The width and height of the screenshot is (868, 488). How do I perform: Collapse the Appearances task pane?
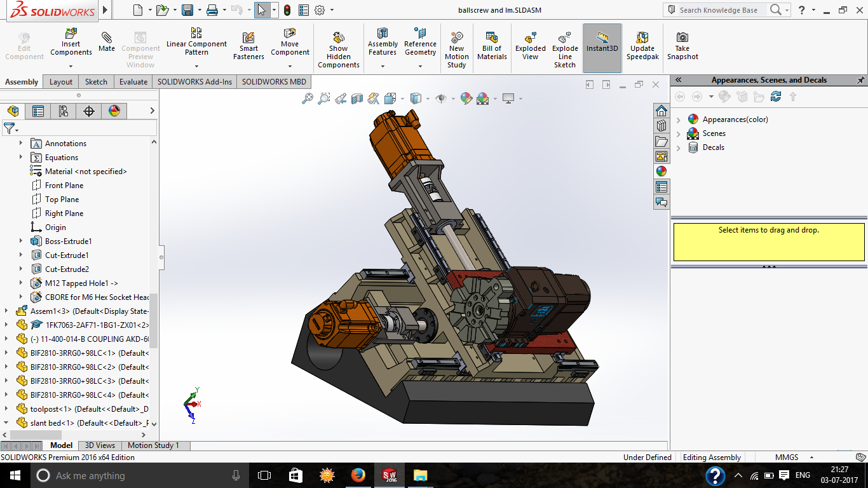(x=678, y=80)
